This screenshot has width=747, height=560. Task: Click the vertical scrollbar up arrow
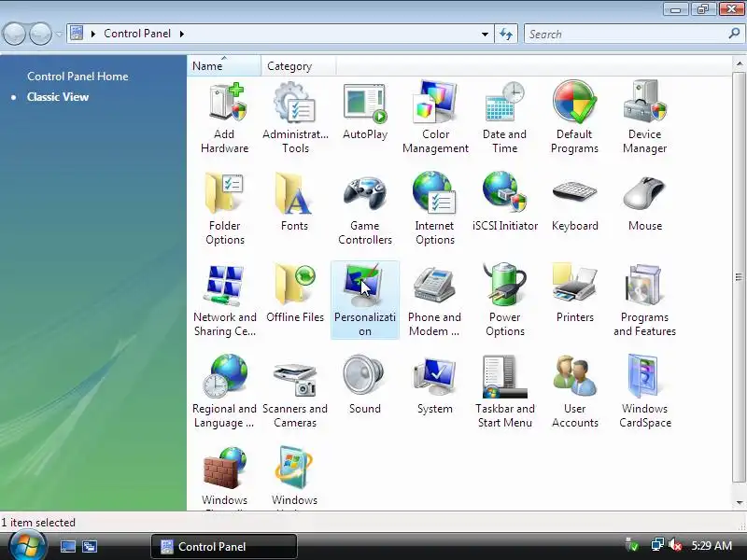(x=740, y=63)
